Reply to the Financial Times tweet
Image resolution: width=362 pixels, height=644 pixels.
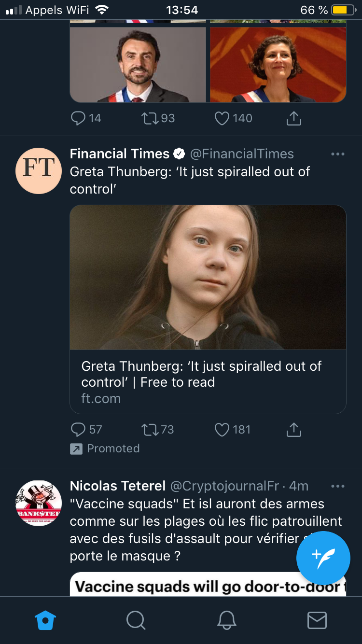click(x=78, y=430)
